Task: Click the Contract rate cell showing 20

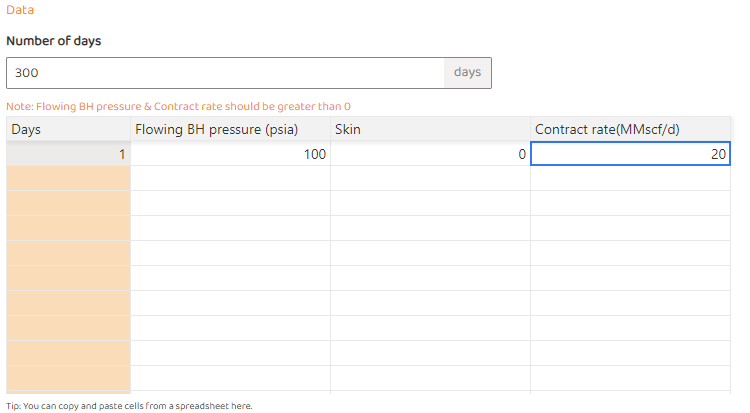Action: (630, 154)
